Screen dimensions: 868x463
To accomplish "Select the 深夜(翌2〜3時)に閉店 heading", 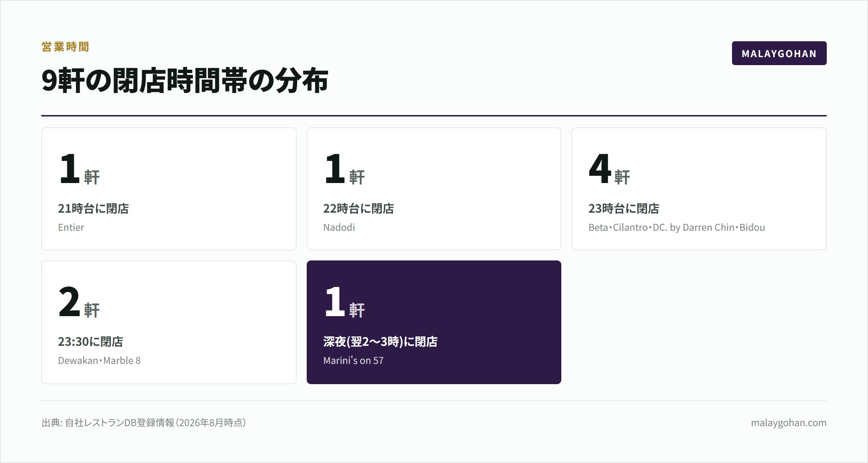I will [x=380, y=341].
